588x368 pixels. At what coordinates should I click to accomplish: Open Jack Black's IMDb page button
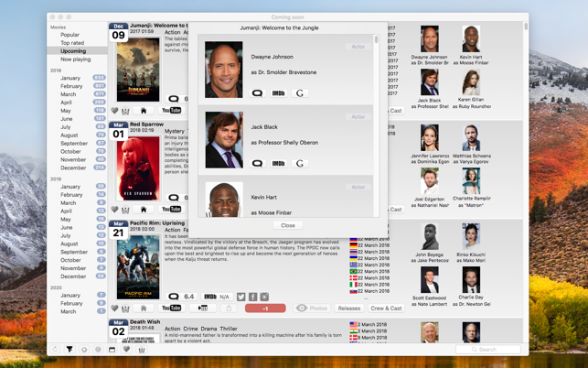278,163
